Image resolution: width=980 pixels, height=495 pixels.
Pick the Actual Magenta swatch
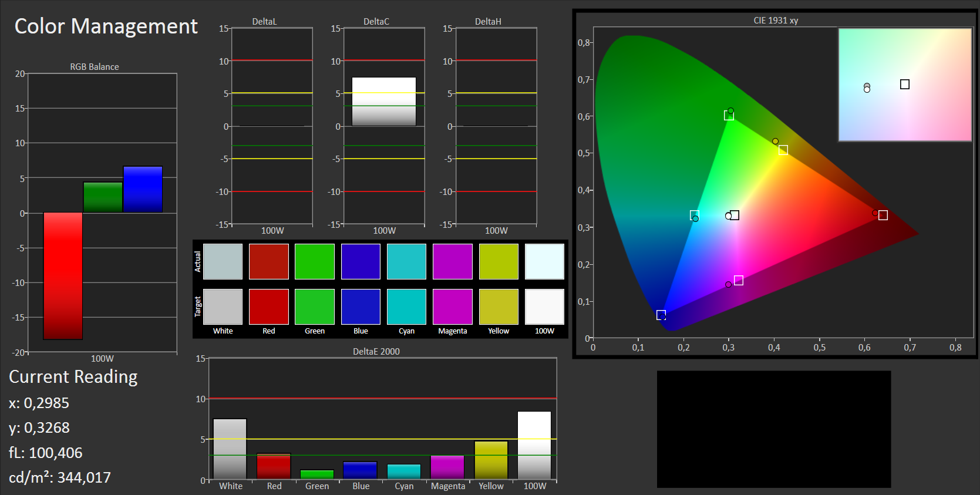tap(453, 261)
